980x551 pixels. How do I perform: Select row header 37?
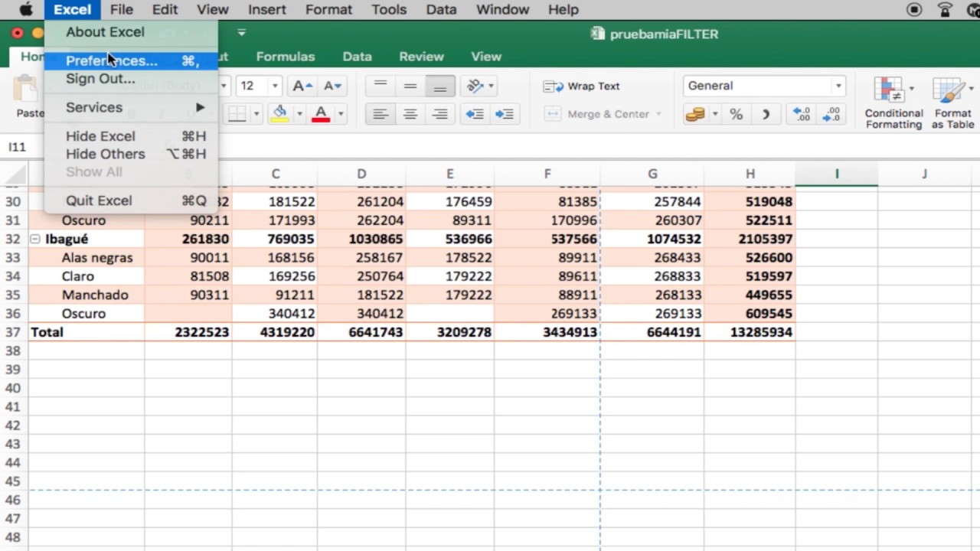13,332
